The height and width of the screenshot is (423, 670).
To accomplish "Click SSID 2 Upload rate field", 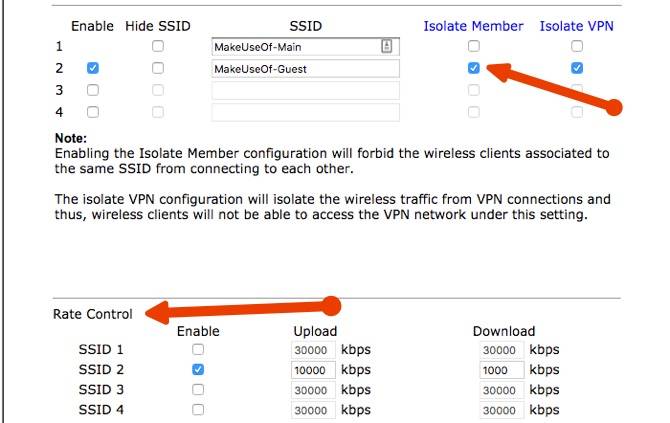I will pos(314,370).
